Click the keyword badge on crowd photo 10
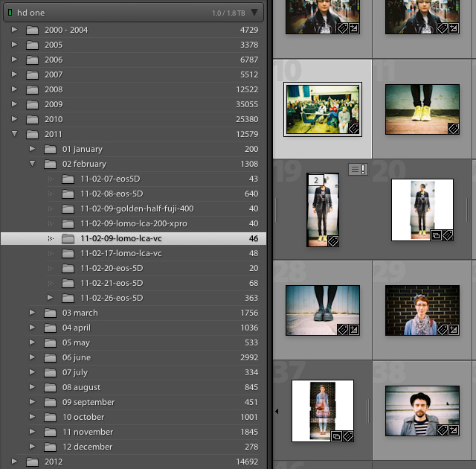This screenshot has width=476, height=469. (x=354, y=129)
